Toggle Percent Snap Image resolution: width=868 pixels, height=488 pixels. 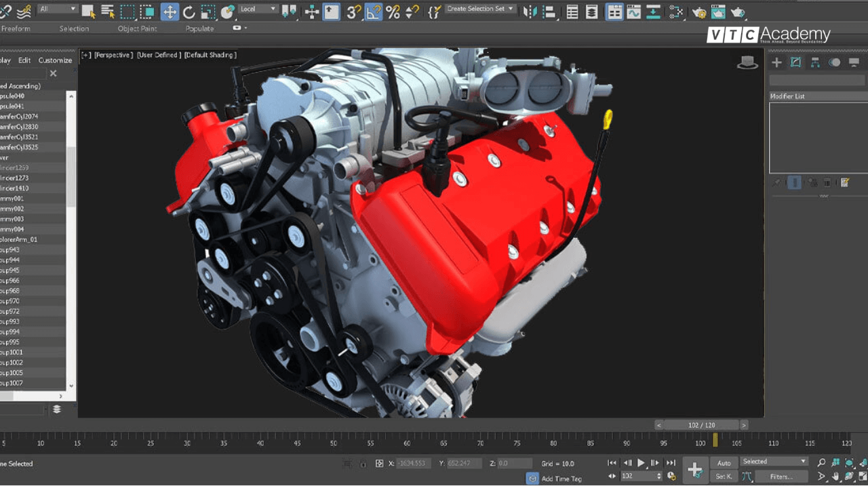393,10
